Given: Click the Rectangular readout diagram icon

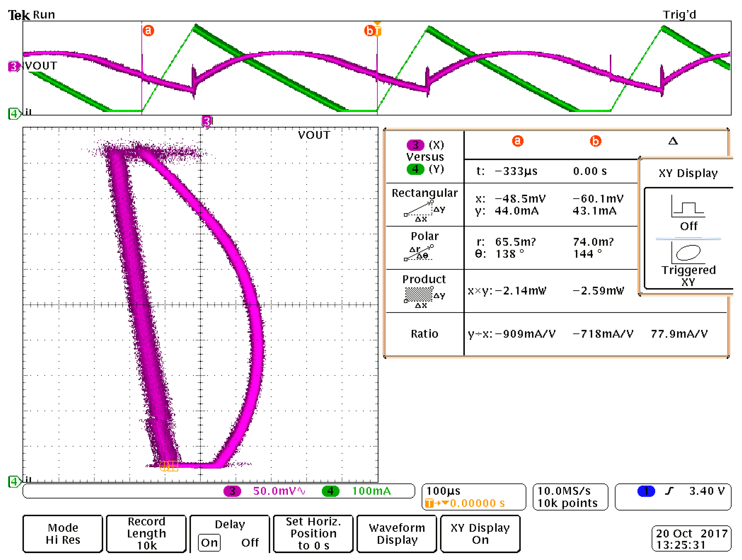Looking at the screenshot, I should tap(424, 210).
